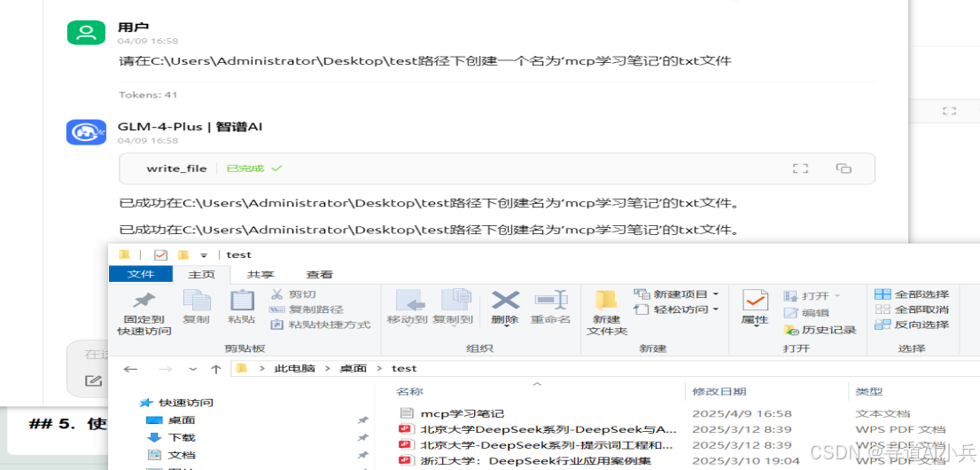Click Copy path (复制路径) in ribbon

coord(307,309)
